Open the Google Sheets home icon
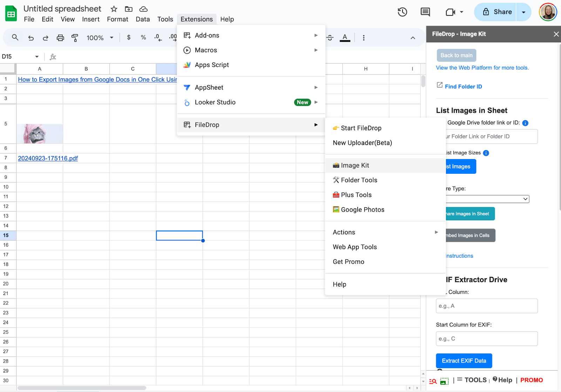 [11, 14]
